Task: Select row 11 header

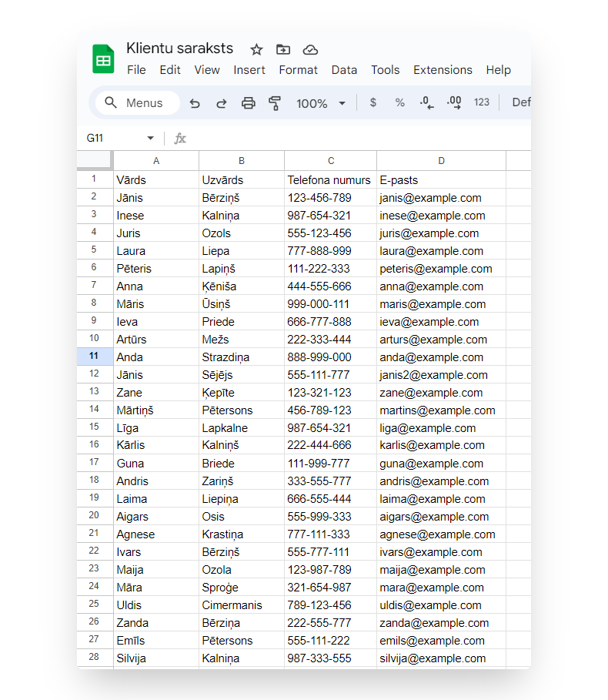Action: pos(95,357)
